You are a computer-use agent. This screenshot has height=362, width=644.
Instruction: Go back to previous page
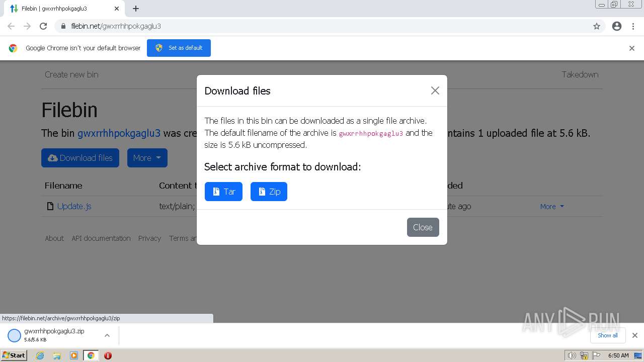(11, 26)
